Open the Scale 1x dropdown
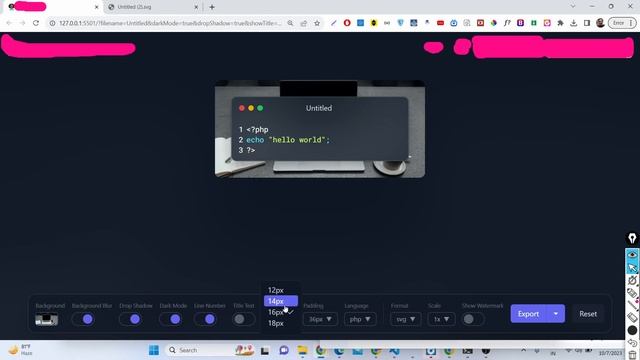 click(x=441, y=319)
